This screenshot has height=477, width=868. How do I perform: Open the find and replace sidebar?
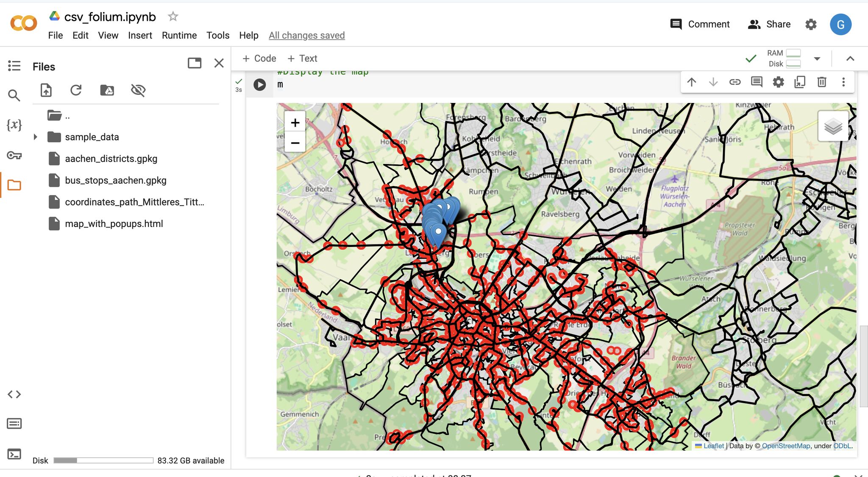[x=14, y=95]
